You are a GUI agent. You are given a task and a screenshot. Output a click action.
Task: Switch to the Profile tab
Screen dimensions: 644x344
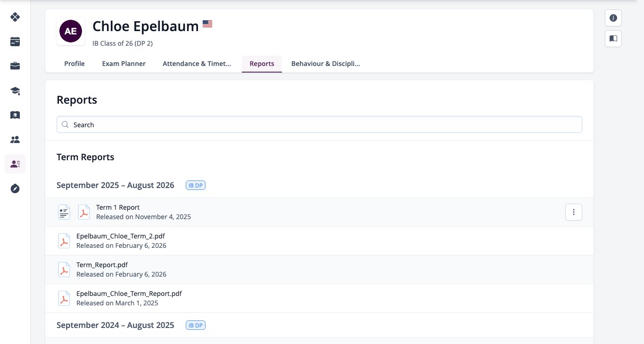click(74, 64)
